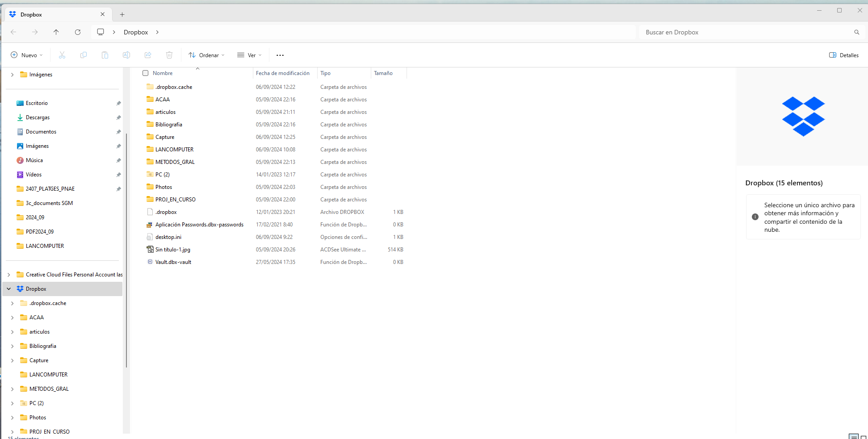
Task: Go up one level with up arrow
Action: click(x=56, y=32)
